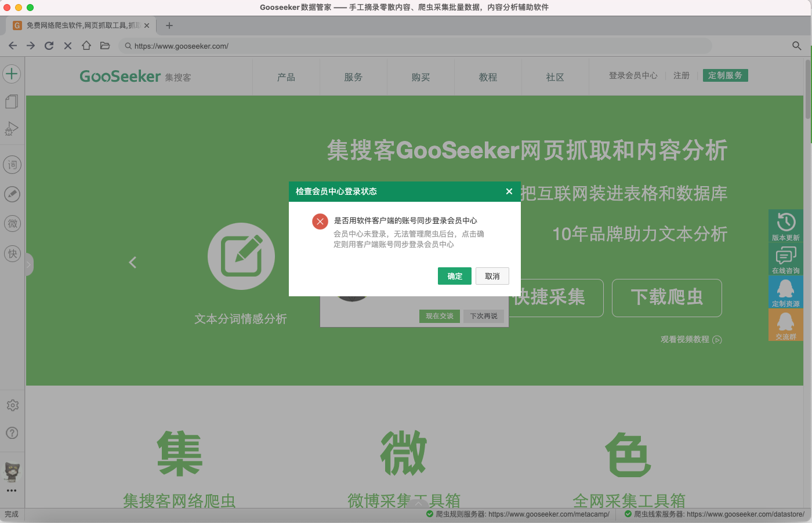Click the GooSeeker 集搜客 logo
Screen dimensions: 812x523
pos(135,77)
